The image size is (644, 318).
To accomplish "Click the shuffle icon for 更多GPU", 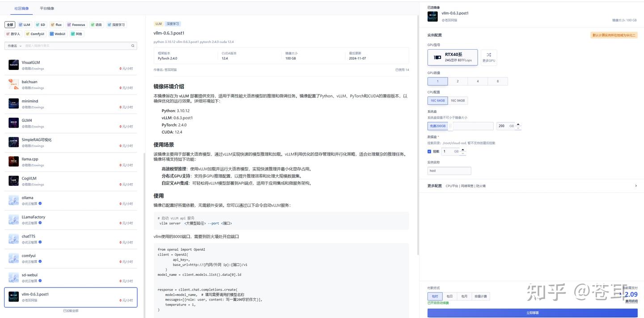I will click(489, 55).
